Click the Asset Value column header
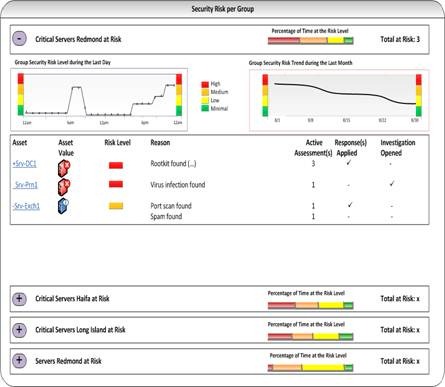 (x=66, y=148)
